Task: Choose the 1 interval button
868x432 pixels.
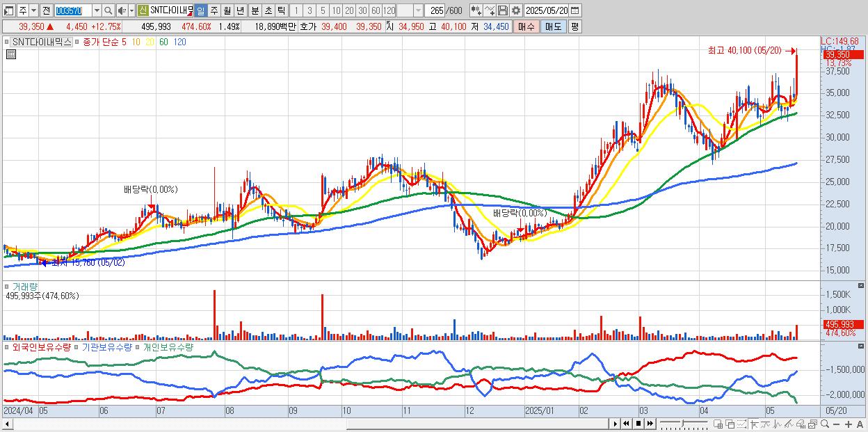Action: click(296, 10)
